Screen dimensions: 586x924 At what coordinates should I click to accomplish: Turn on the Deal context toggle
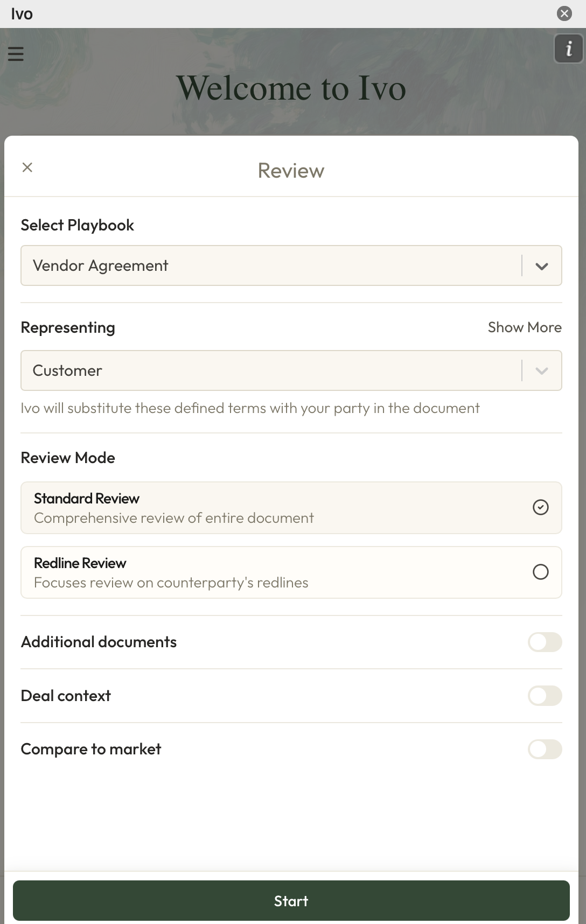click(x=545, y=696)
